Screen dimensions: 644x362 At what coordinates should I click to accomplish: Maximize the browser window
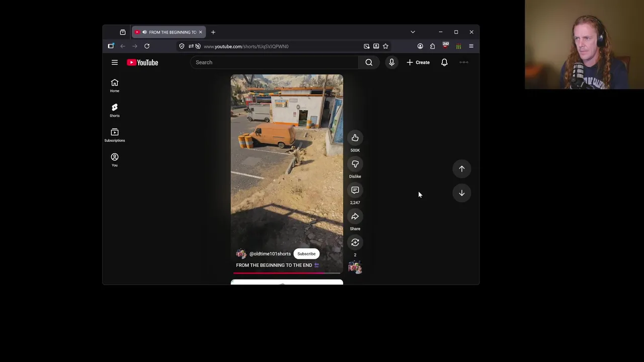click(x=456, y=32)
